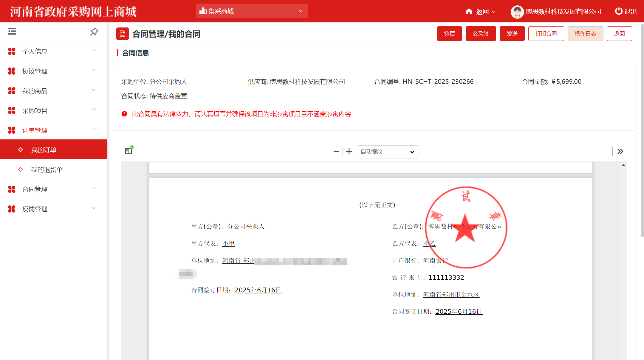Click the 河南省政府采购网上商城 site title
The width and height of the screenshot is (644, 360).
(73, 11)
